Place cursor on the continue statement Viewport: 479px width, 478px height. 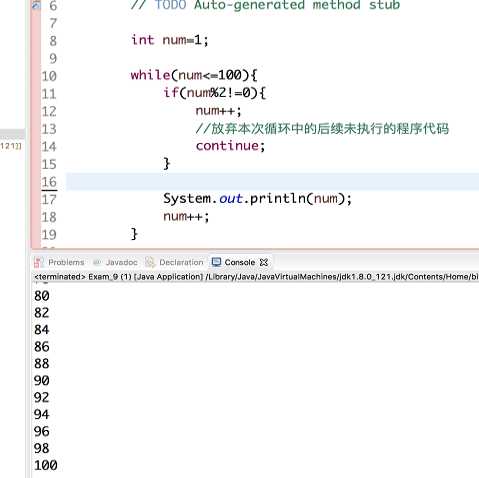(x=230, y=146)
